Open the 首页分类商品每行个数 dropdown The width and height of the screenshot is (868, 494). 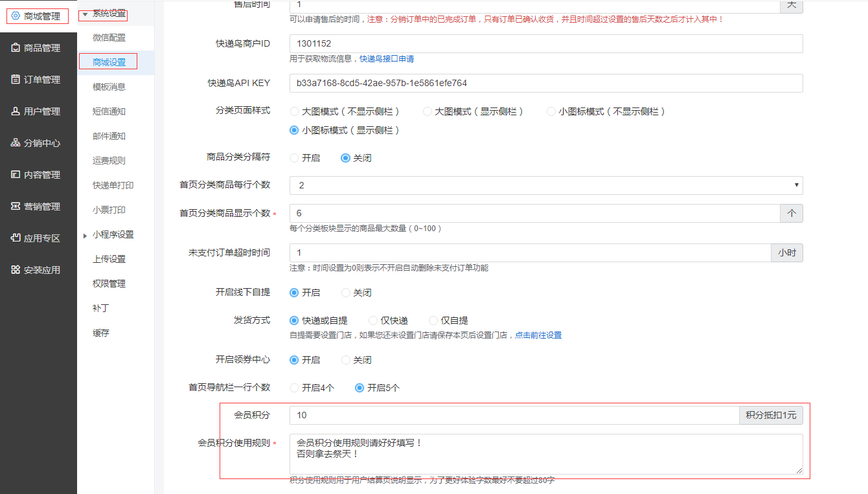click(x=545, y=185)
